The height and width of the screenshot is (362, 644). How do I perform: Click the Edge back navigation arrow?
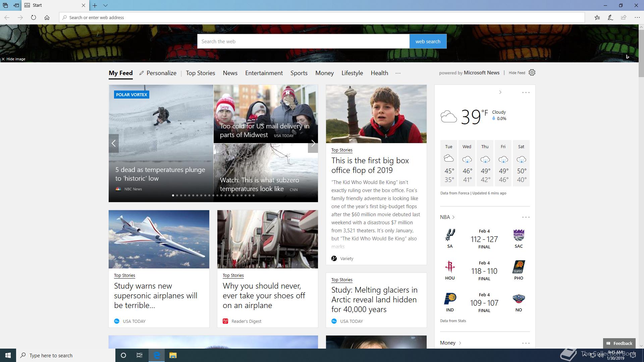pyautogui.click(x=7, y=17)
